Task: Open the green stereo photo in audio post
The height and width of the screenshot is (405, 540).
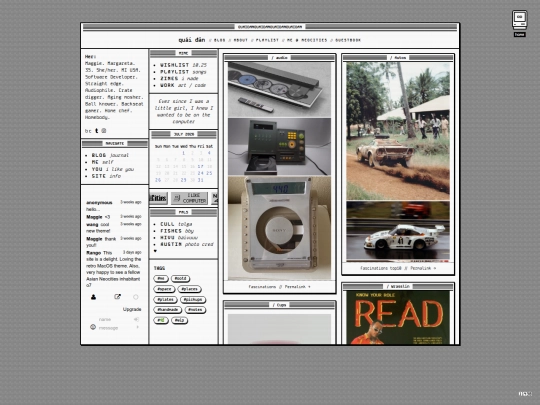Action: tap(279, 147)
